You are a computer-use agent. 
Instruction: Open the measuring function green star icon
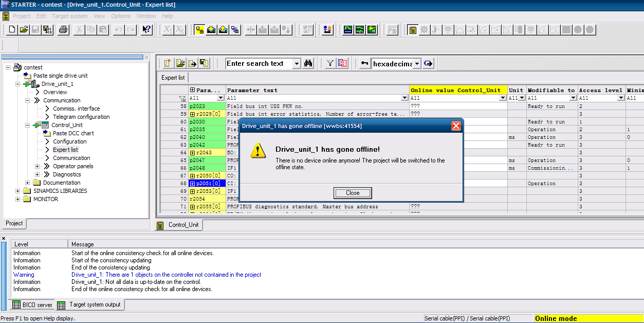click(x=372, y=30)
